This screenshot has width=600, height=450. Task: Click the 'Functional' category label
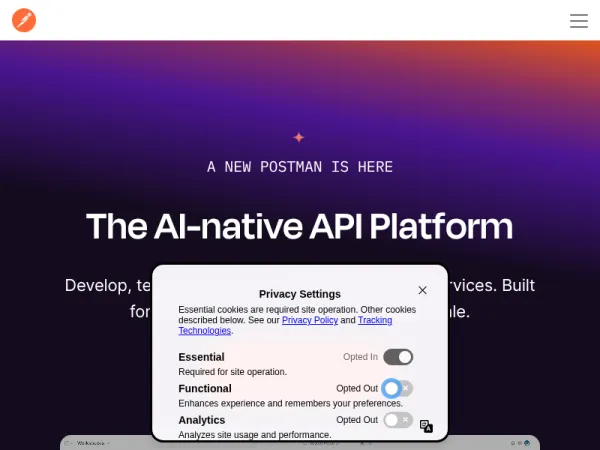205,388
